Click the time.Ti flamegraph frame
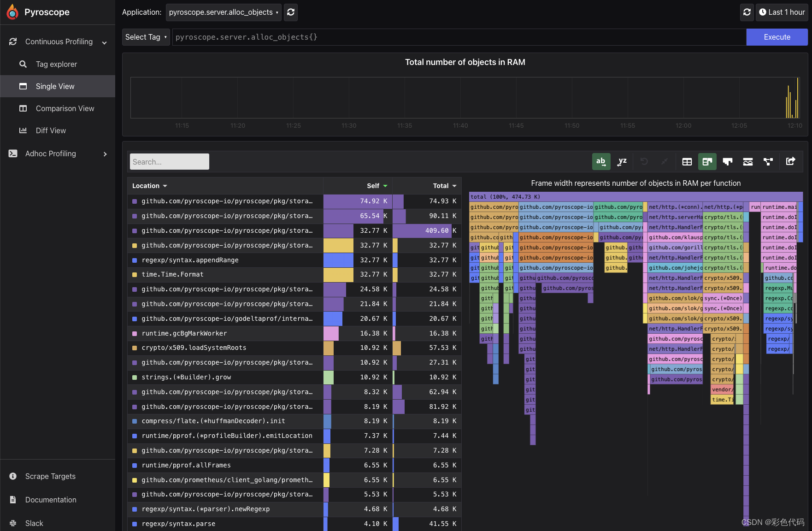This screenshot has height=531, width=812. coord(722,400)
